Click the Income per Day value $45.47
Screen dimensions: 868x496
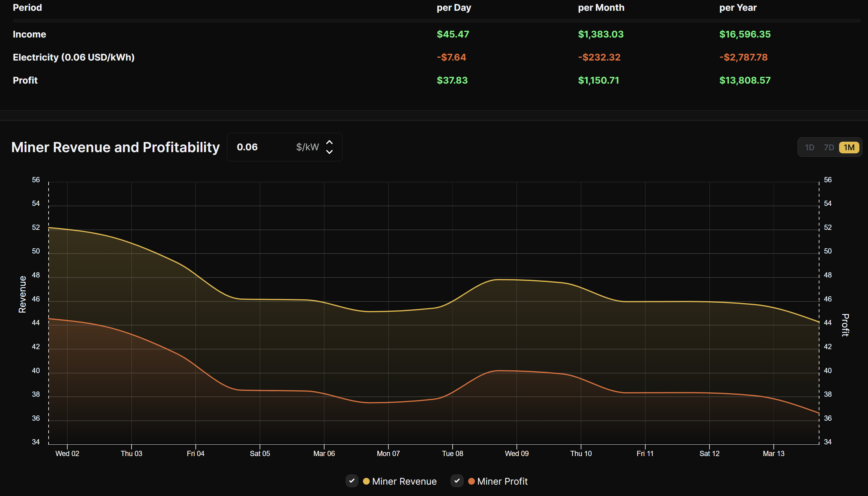coord(453,34)
